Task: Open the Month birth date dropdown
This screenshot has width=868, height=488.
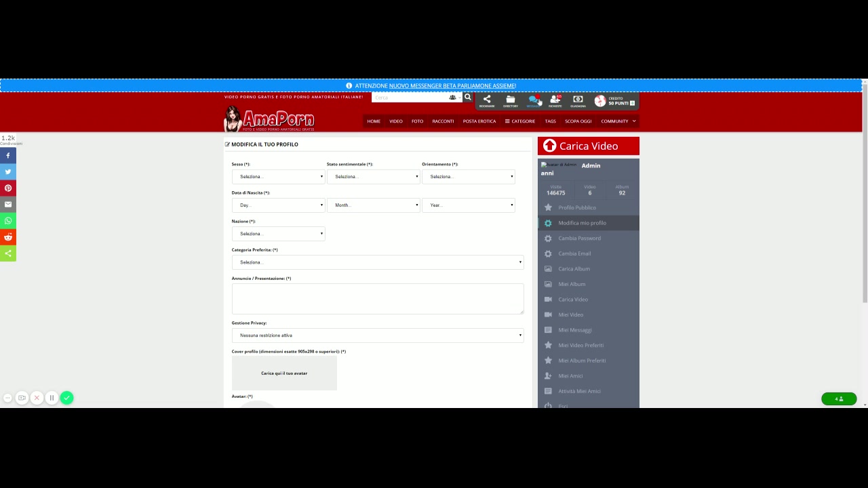Action: 373,205
